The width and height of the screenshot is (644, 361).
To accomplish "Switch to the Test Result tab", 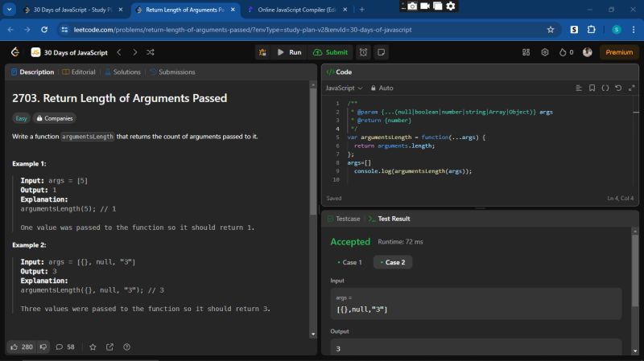I will tap(390, 219).
